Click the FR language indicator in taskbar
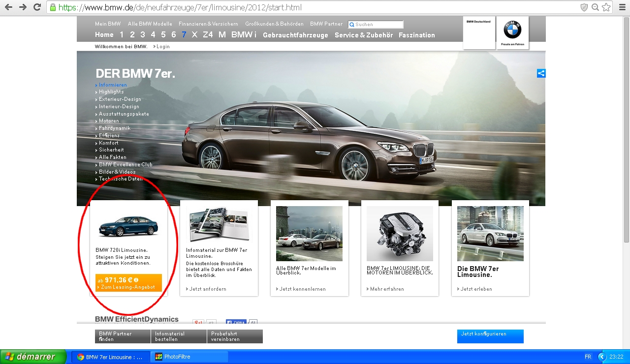This screenshot has width=630, height=364. click(588, 357)
